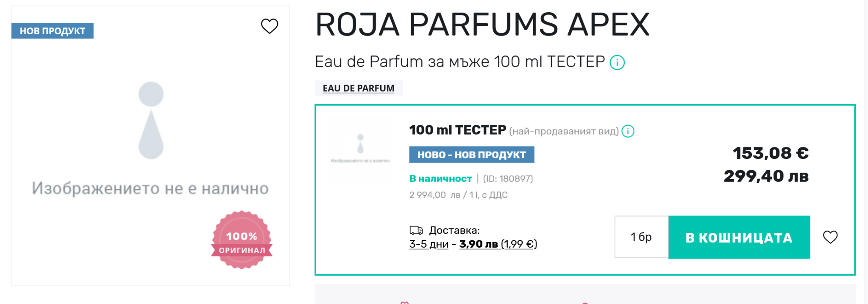Open the EAU DE PARFUM tag link
The image size is (868, 304).
click(x=358, y=88)
